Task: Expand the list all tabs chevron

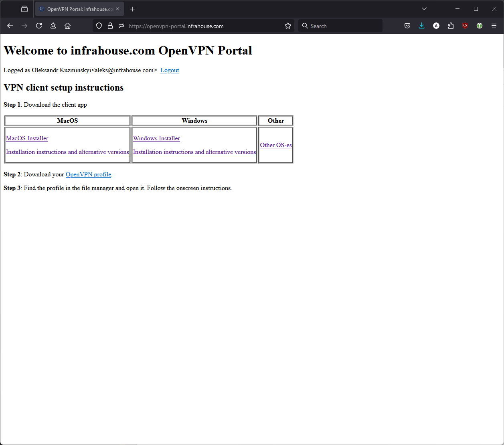Action: tap(424, 9)
